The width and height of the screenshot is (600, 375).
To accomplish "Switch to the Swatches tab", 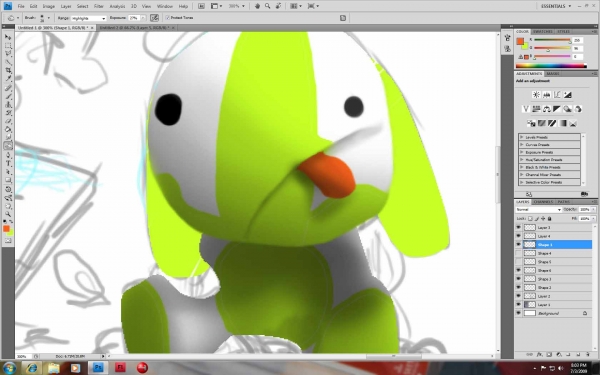I will coord(543,31).
